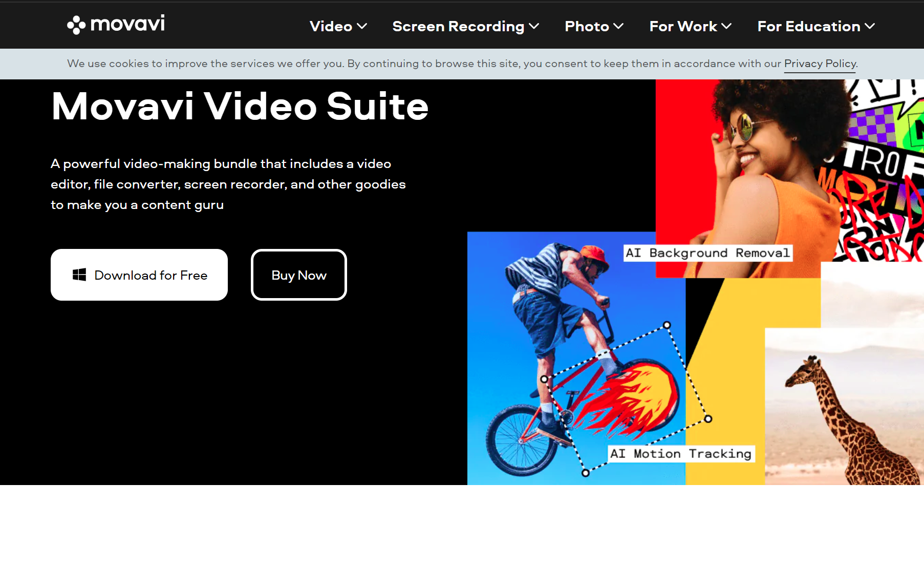Open the Privacy Policy link
Viewport: 924px width, 567px height.
point(820,64)
